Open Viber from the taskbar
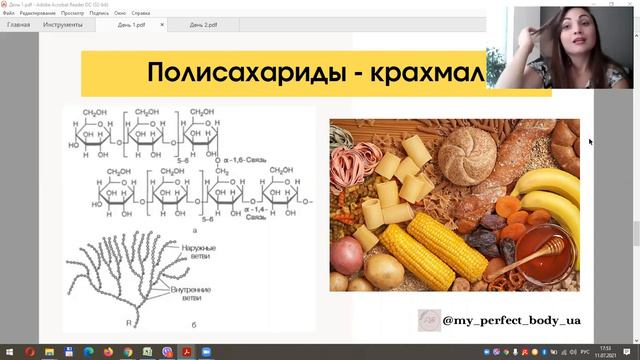 (167, 352)
